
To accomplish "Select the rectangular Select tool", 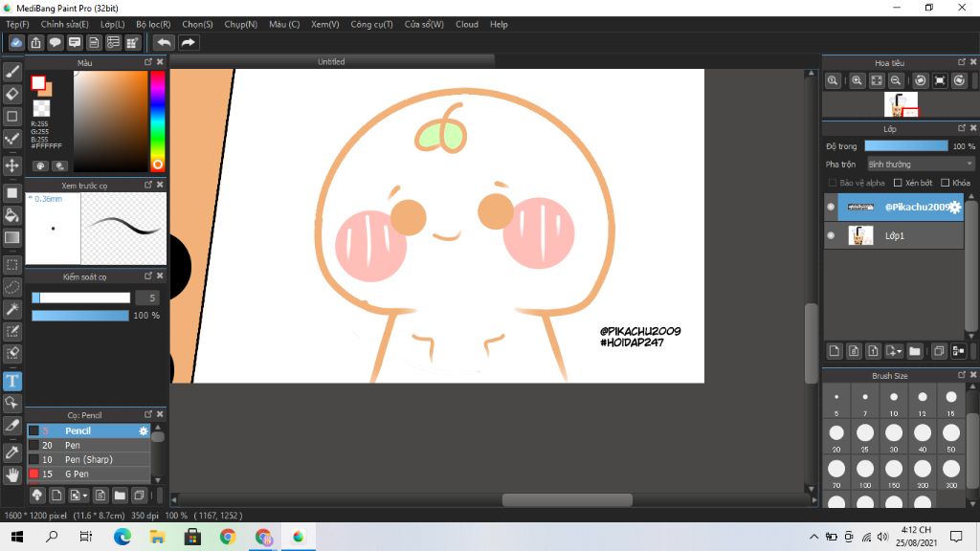I will 11,265.
